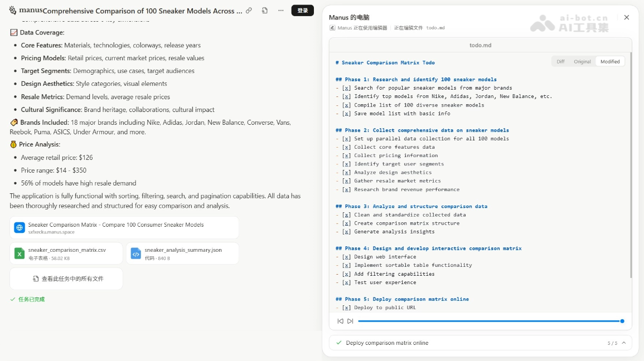
Task: Click the Manus logo icon
Action: 13,11
